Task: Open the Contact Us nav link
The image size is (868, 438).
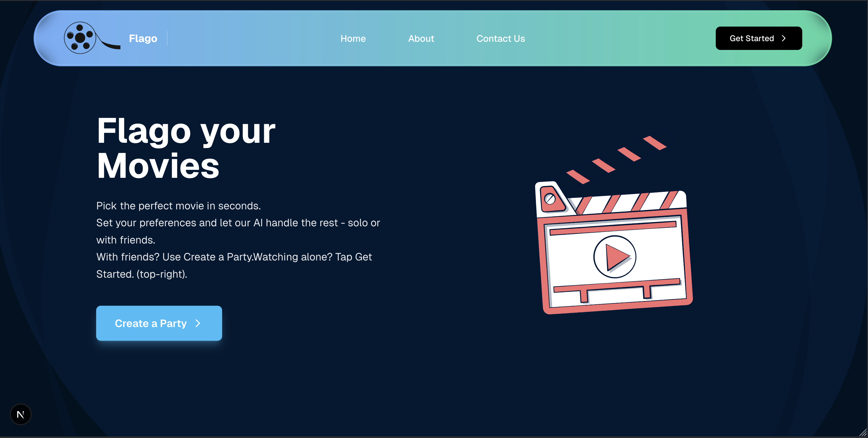Action: point(500,38)
